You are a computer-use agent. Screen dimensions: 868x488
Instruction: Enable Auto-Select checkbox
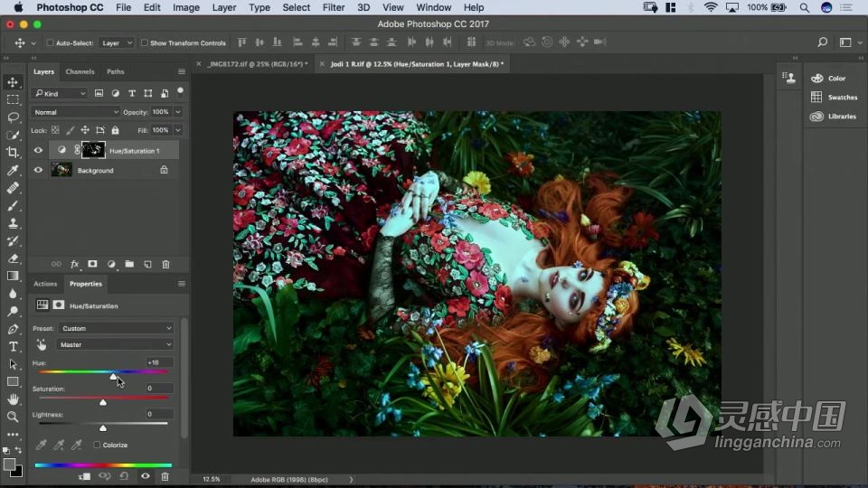(x=50, y=42)
